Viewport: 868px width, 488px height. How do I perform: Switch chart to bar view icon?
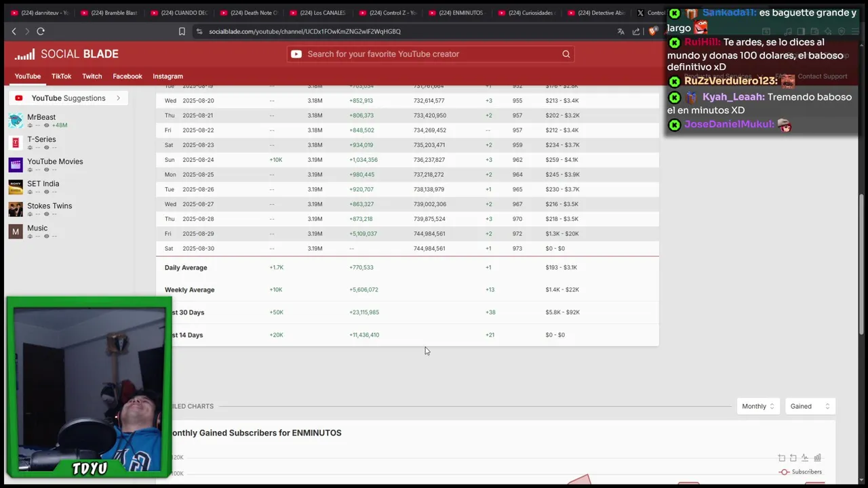(817, 458)
